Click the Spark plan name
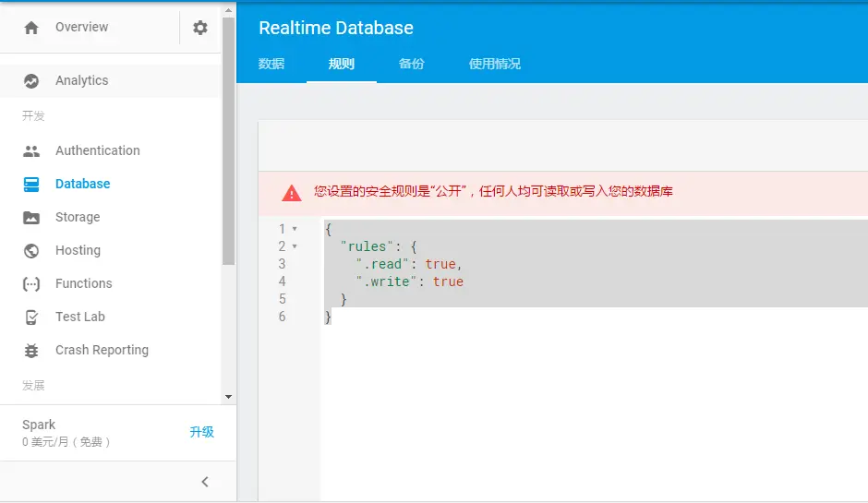 [39, 425]
